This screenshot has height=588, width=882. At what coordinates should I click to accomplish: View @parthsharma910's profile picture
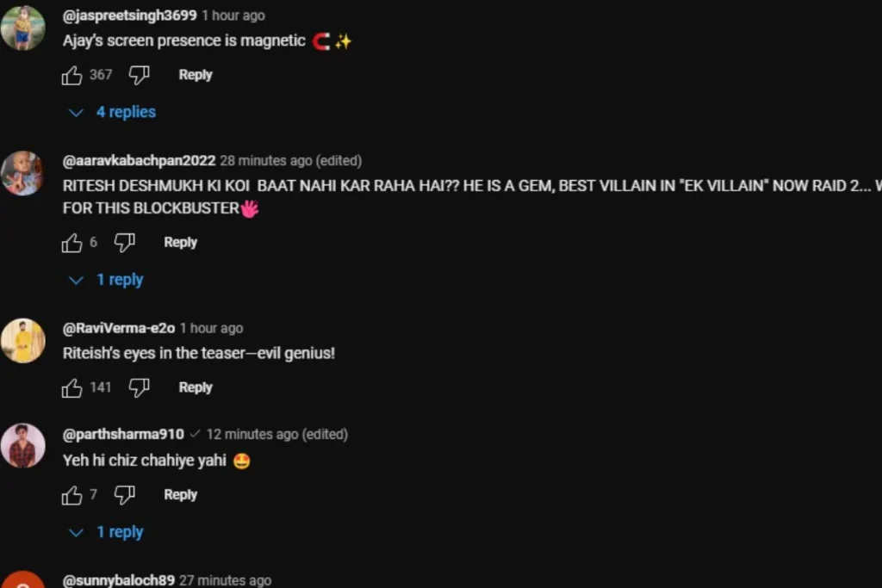click(x=23, y=446)
